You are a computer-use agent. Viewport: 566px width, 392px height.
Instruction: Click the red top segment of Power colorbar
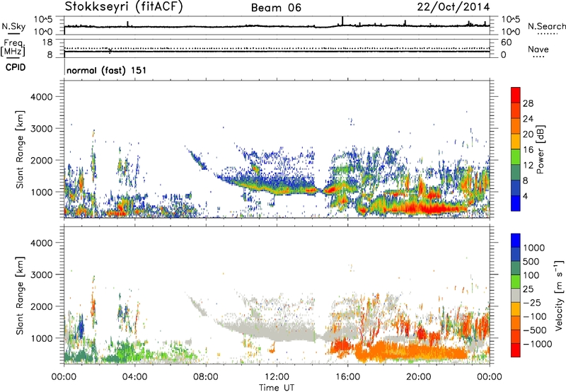[516, 96]
